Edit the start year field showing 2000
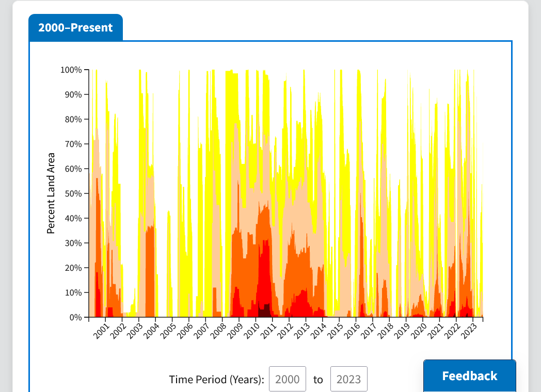541x392 pixels. click(x=288, y=379)
